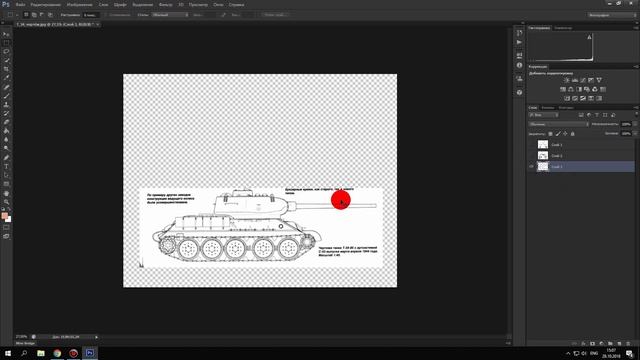Show the hidden Слой 3 layer
The image size is (640, 360).
[531, 144]
